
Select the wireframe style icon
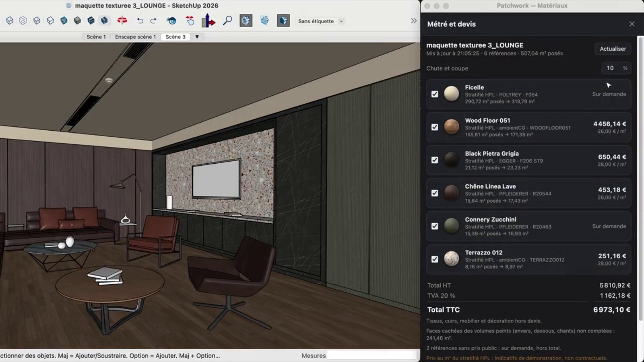point(37,21)
